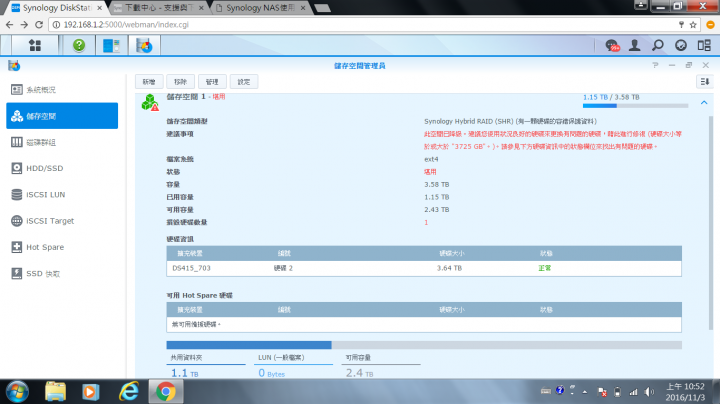Click 擴充裝置 column header in disk info table

point(190,253)
